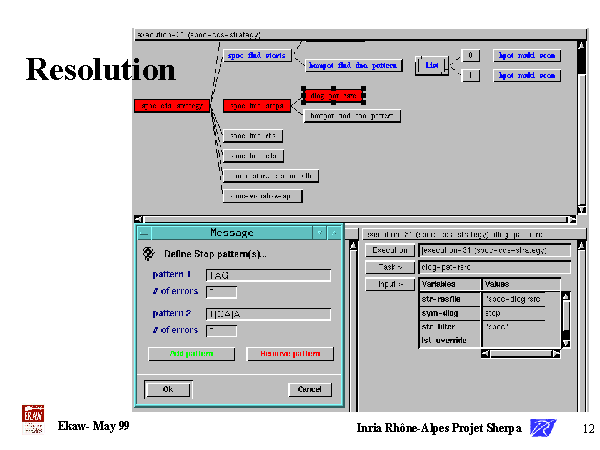The height and width of the screenshot is (450, 600).
Task: Click the Execution button in the right panel
Action: [389, 250]
